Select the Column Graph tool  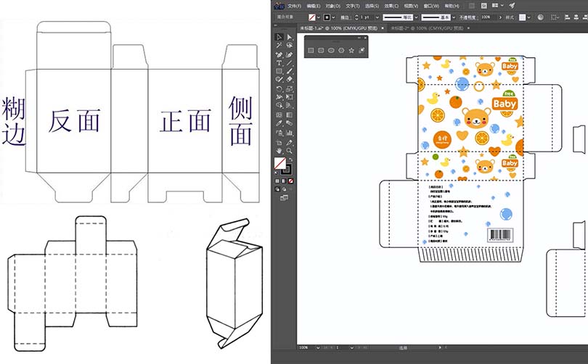coord(289,133)
